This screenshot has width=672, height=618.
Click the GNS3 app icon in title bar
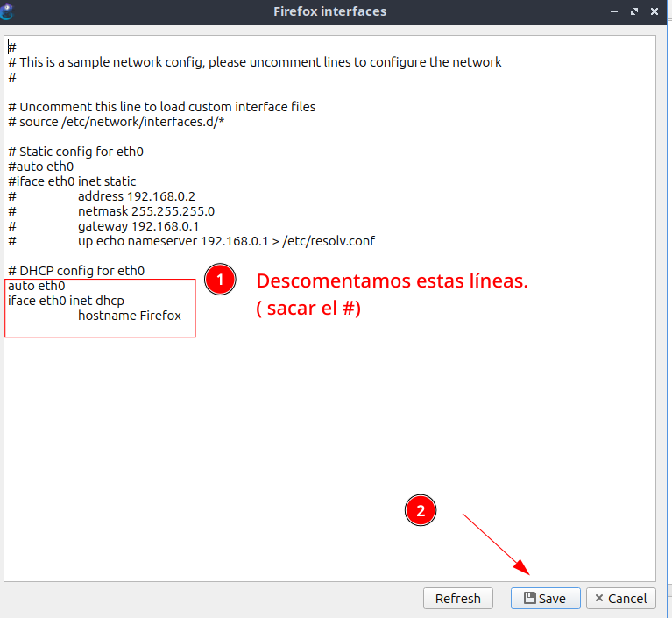coord(7,11)
